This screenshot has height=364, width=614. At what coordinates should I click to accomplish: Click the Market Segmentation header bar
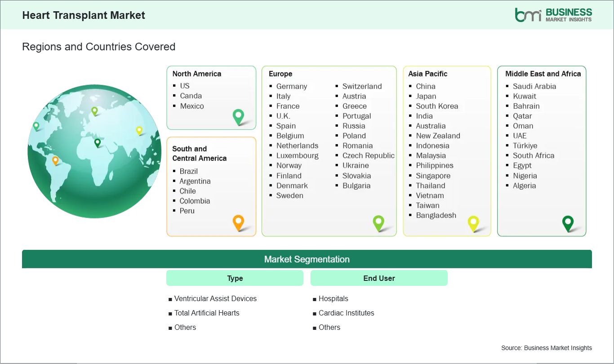pyautogui.click(x=307, y=259)
